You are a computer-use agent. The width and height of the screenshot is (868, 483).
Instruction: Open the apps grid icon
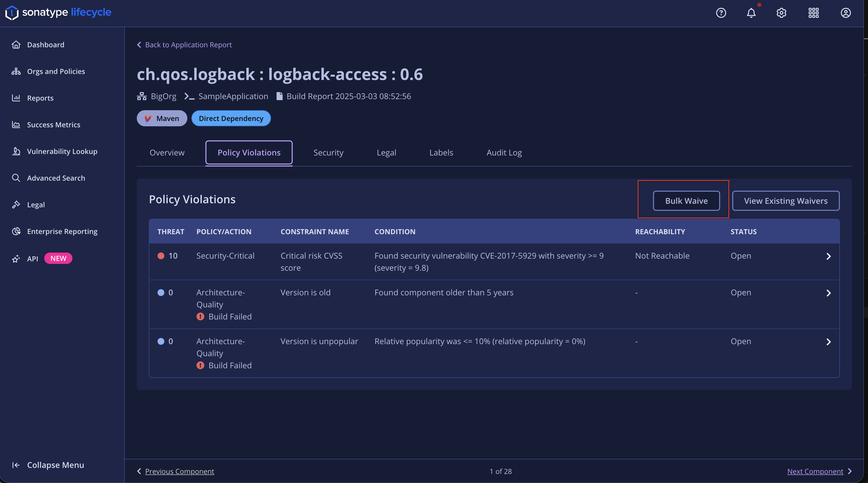coord(813,13)
